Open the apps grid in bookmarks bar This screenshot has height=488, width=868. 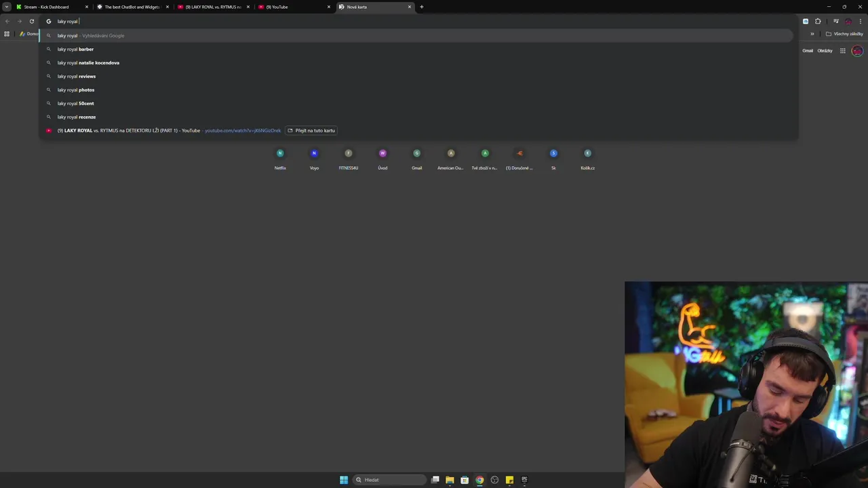[7, 34]
